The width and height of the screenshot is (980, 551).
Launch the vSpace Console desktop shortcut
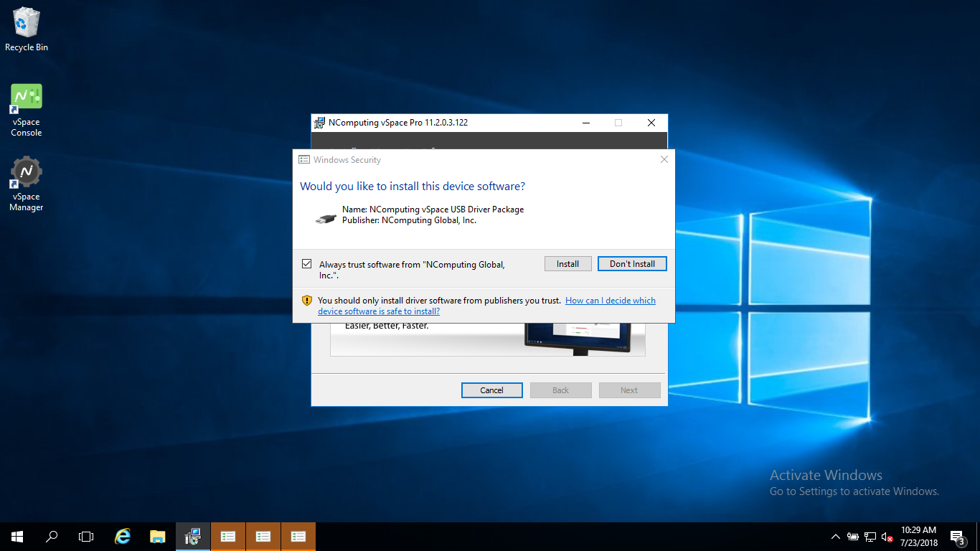pos(27,110)
